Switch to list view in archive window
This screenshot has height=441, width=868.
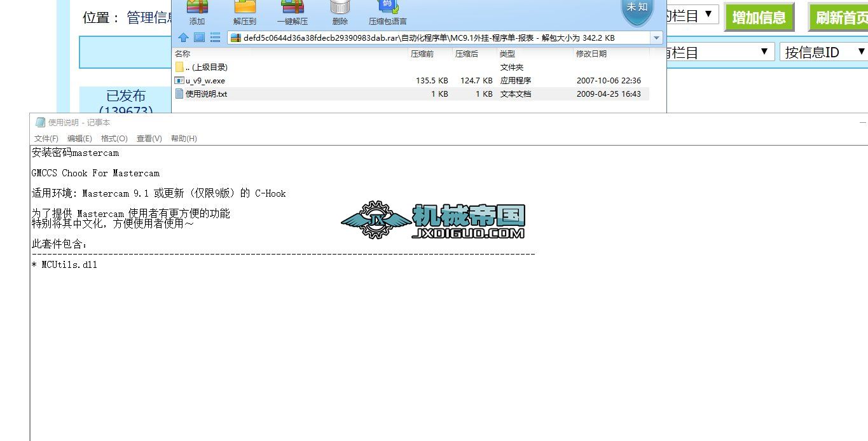[215, 38]
